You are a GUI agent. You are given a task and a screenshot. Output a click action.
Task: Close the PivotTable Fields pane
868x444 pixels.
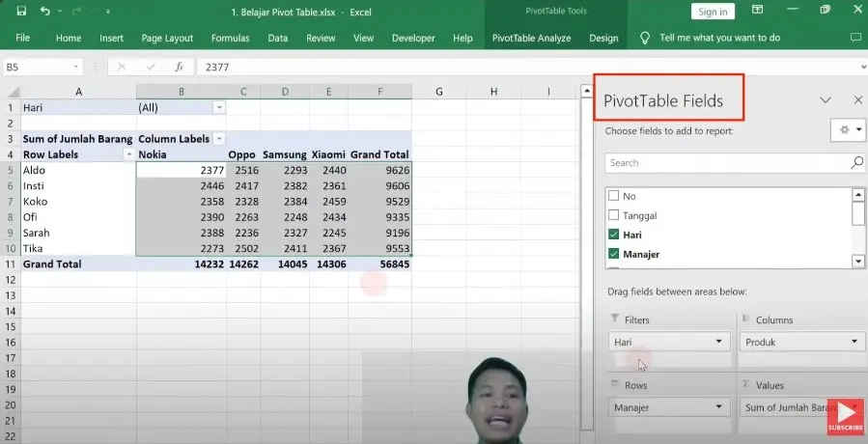(x=858, y=100)
